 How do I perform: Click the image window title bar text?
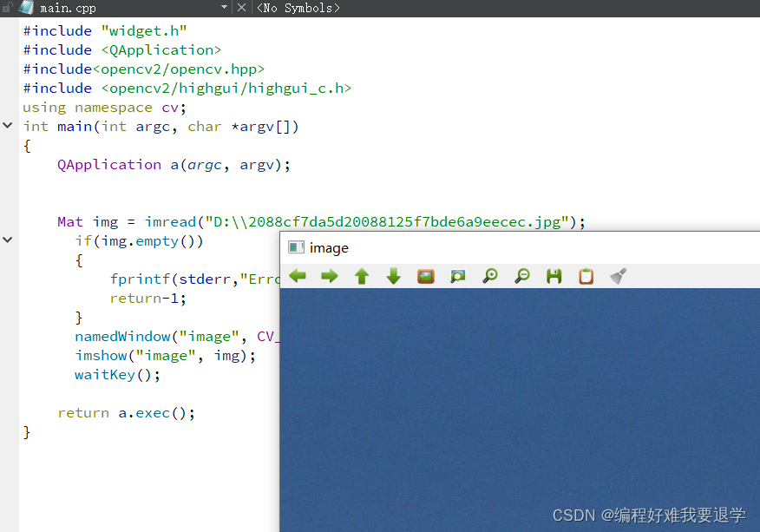tap(329, 248)
